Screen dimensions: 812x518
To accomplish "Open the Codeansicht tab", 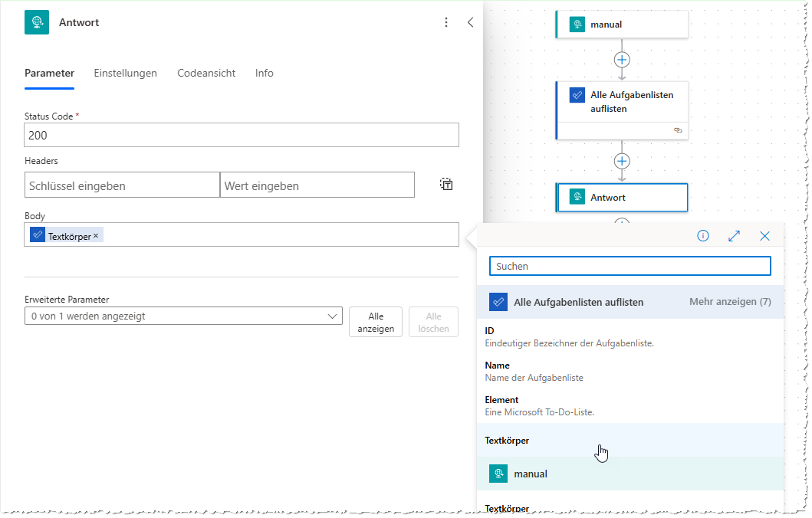I will click(x=206, y=74).
